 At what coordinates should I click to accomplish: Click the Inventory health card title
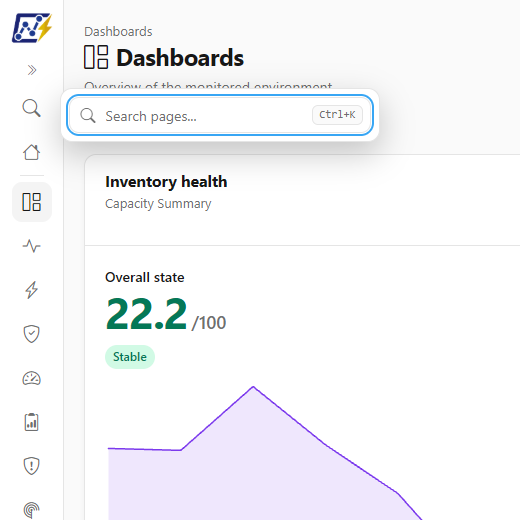coord(166,182)
